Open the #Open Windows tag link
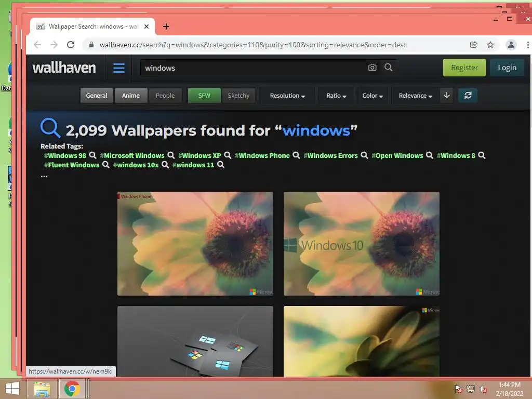532x399 pixels. 397,155
